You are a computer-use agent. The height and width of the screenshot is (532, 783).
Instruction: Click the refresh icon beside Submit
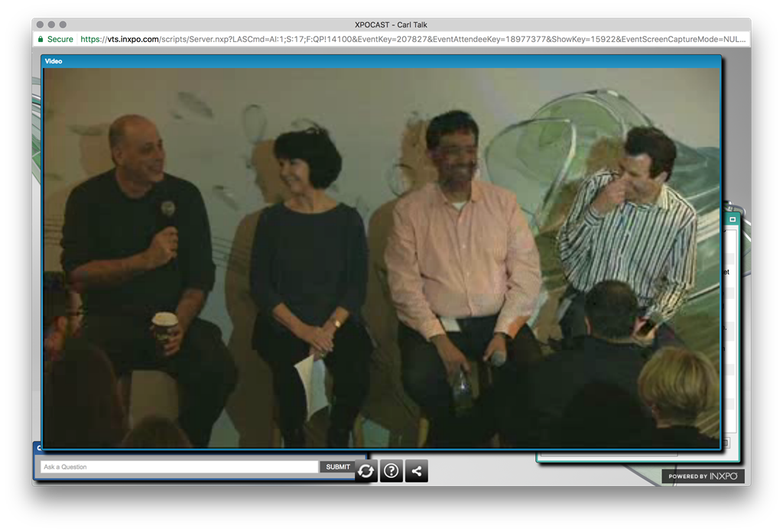pos(366,471)
